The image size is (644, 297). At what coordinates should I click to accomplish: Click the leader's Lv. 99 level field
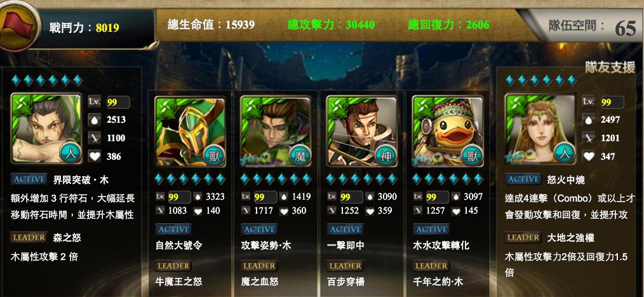tap(118, 102)
